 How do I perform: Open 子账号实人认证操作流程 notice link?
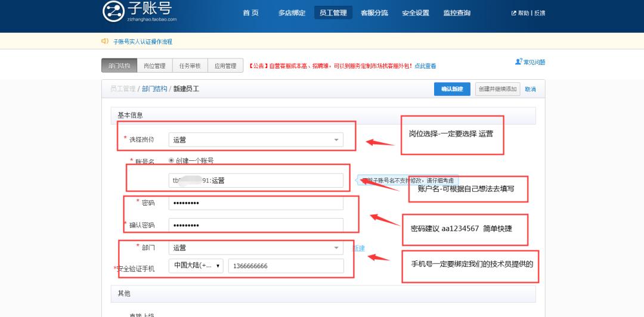[x=143, y=42]
